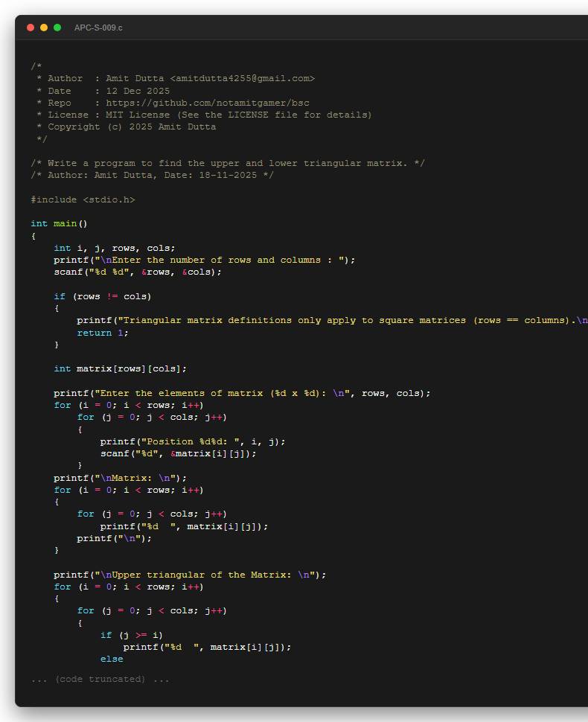Click the red close window button
Image resolution: width=588 pixels, height=722 pixels.
31,28
